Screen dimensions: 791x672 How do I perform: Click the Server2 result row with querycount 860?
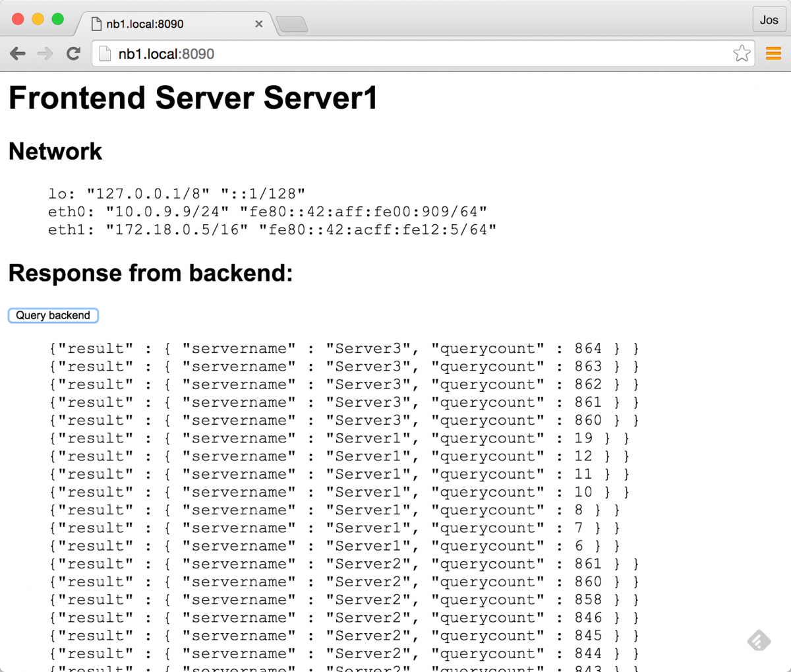344,582
